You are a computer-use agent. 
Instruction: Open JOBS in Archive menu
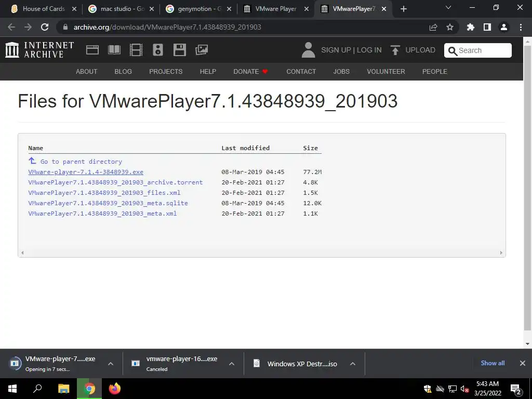341,72
